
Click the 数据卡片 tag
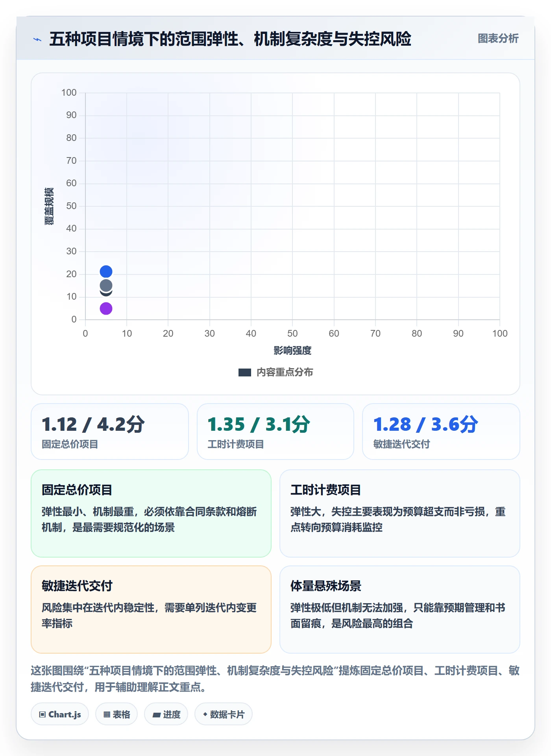[x=224, y=714]
